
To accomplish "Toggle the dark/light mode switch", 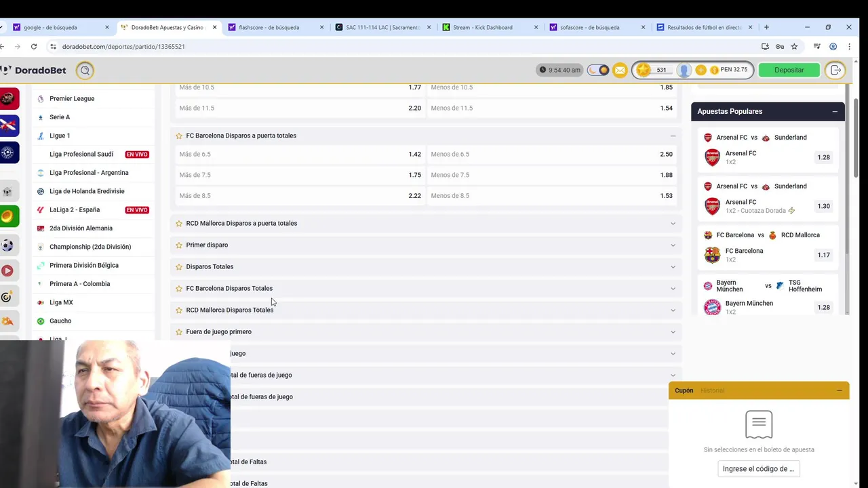I will (598, 70).
